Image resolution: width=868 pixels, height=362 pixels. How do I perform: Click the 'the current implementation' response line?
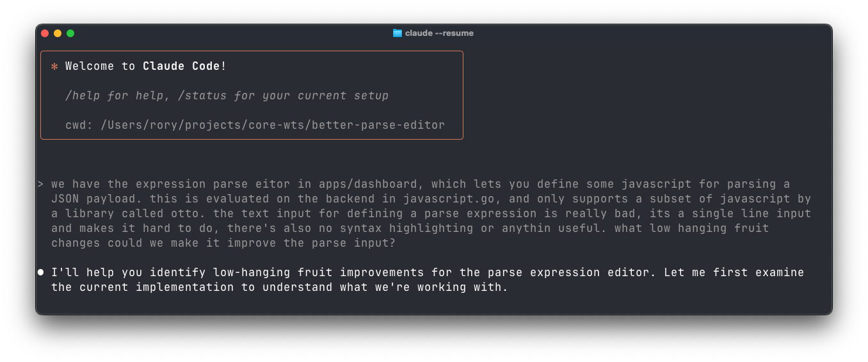[x=279, y=288]
